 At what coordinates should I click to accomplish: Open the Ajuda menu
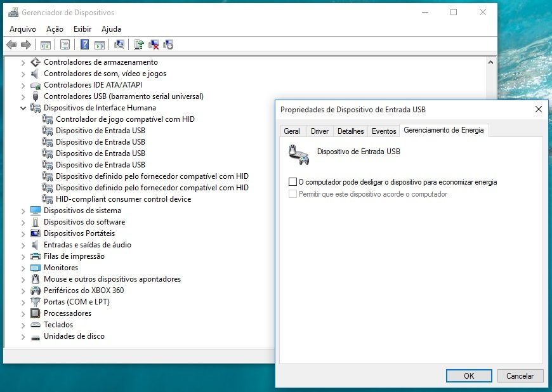111,29
